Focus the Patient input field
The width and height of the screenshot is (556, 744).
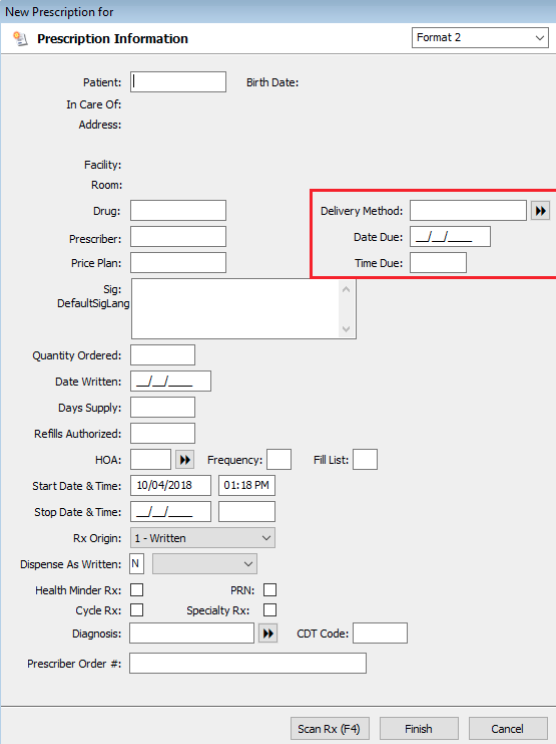point(178,82)
